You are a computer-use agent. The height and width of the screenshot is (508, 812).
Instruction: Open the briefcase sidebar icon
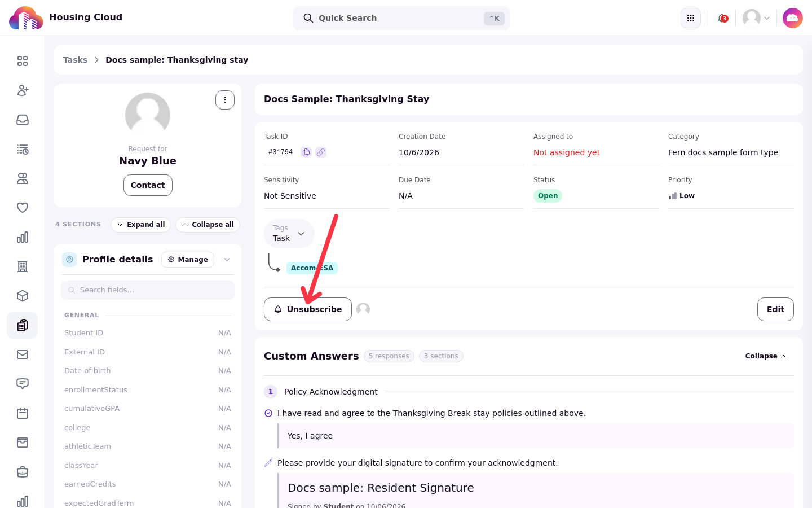point(23,472)
